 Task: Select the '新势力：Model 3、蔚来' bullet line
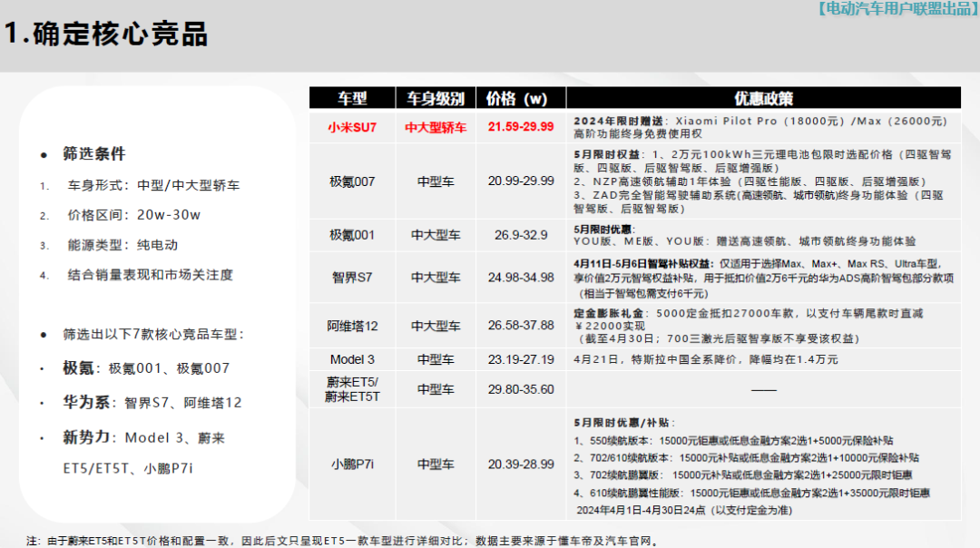pyautogui.click(x=143, y=437)
